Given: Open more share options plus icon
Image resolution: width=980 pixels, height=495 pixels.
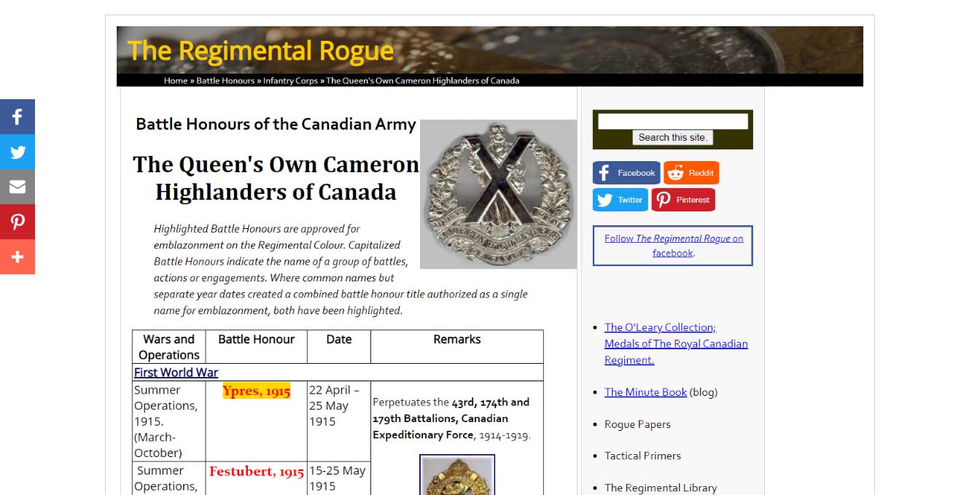Looking at the screenshot, I should coord(17,257).
